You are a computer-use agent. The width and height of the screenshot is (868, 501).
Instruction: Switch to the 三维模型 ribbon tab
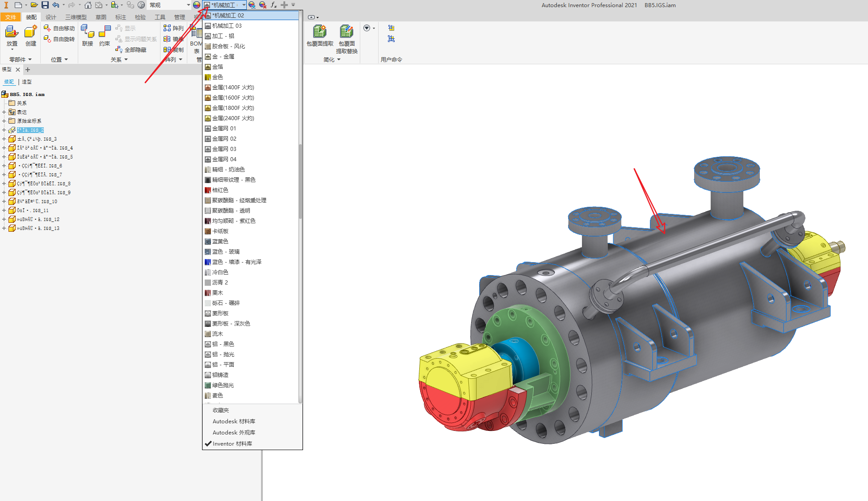pyautogui.click(x=76, y=17)
